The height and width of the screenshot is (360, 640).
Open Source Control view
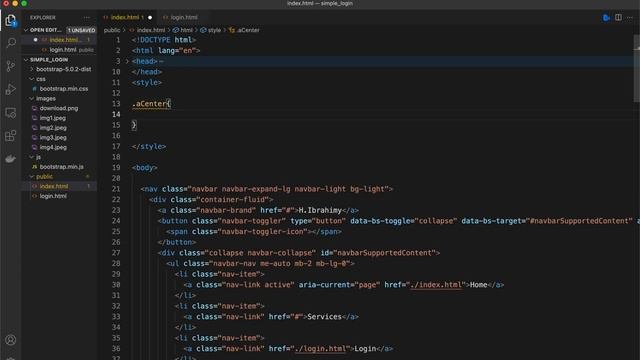(x=11, y=66)
